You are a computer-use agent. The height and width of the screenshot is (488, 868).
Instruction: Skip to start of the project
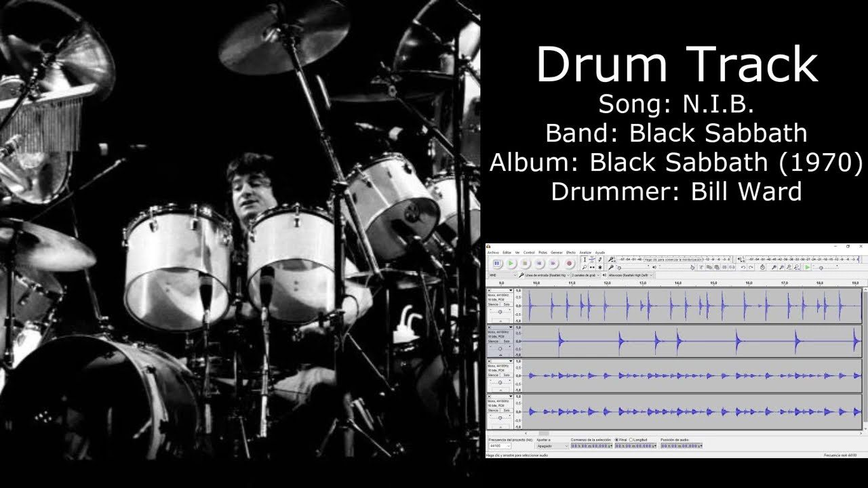539,263
